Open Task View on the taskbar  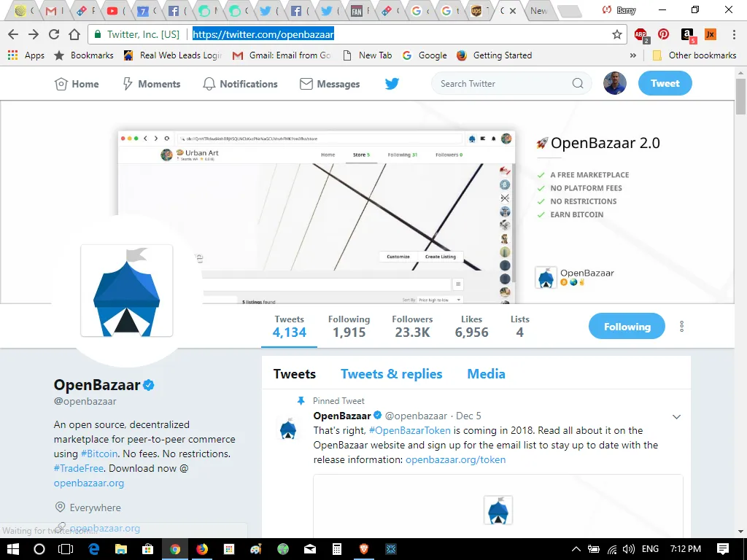tap(65, 549)
